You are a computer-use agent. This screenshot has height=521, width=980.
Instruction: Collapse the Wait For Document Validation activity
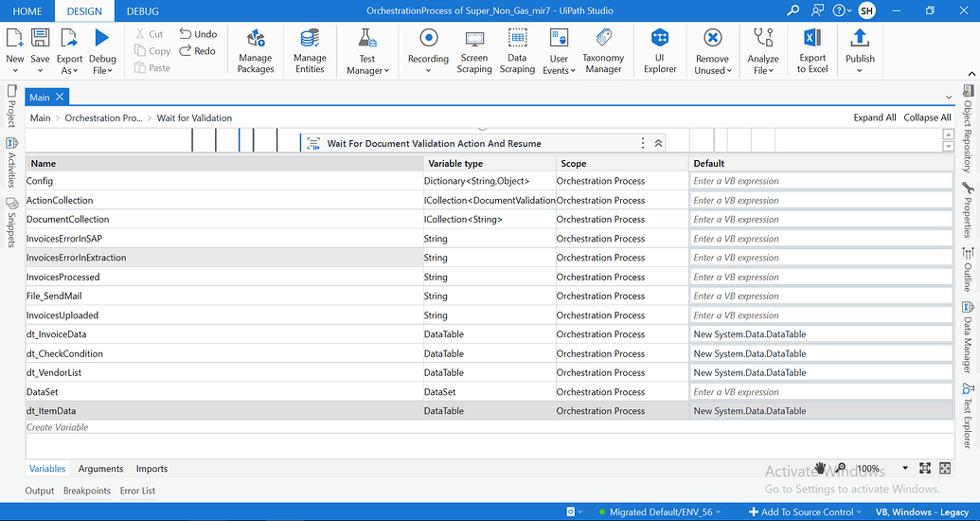(x=659, y=143)
